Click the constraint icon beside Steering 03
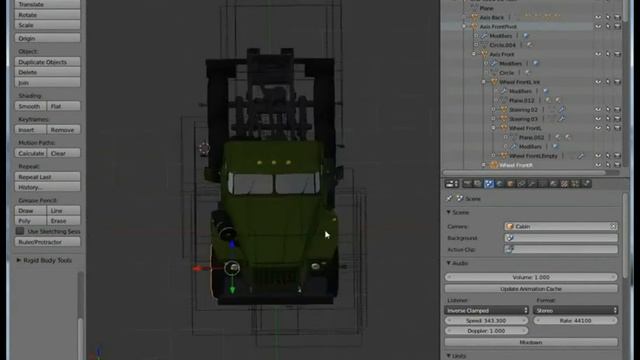 562,119
